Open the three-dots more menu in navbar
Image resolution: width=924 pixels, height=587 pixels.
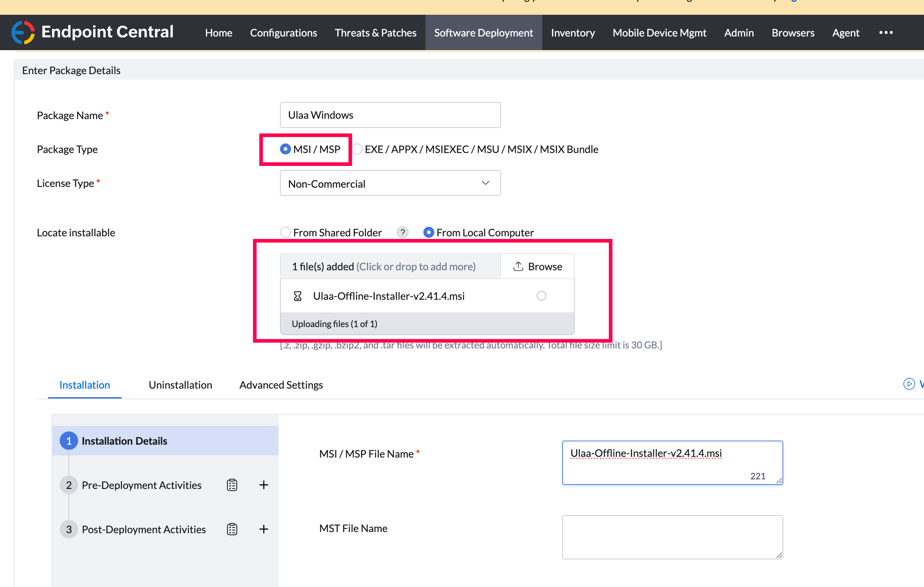pos(886,33)
